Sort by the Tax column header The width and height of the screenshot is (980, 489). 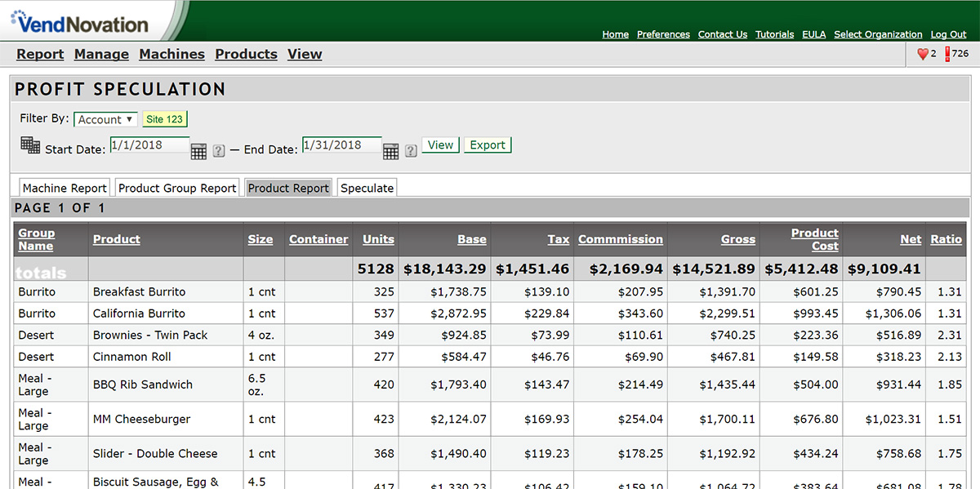pyautogui.click(x=559, y=239)
